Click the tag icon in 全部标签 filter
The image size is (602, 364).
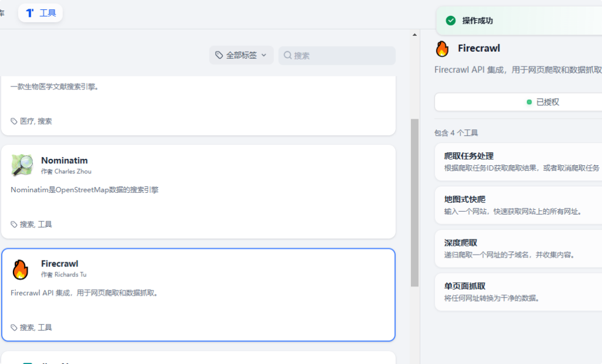click(219, 55)
